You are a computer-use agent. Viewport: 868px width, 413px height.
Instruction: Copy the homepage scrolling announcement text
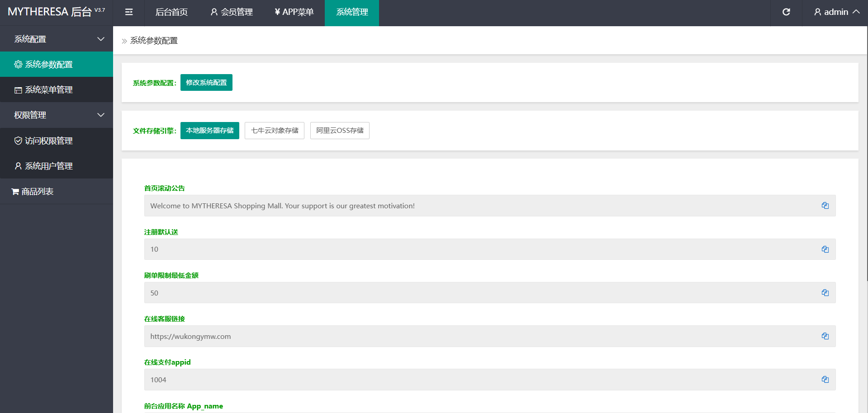[825, 206]
